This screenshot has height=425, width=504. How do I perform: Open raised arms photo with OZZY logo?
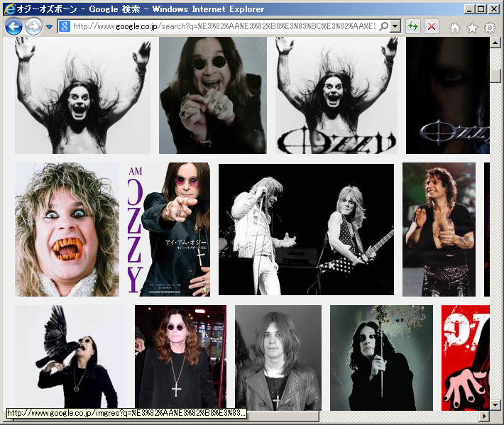point(336,95)
